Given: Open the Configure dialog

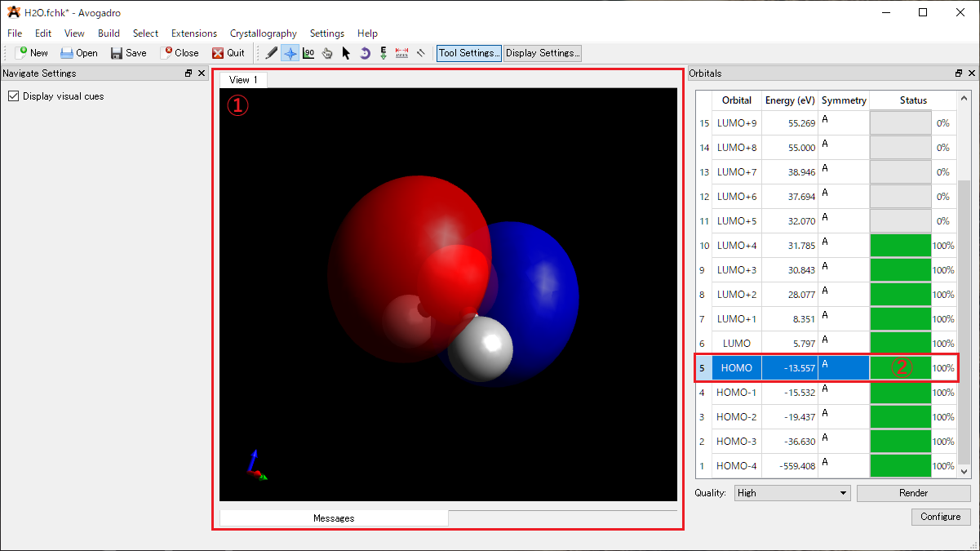Looking at the screenshot, I should coord(941,517).
